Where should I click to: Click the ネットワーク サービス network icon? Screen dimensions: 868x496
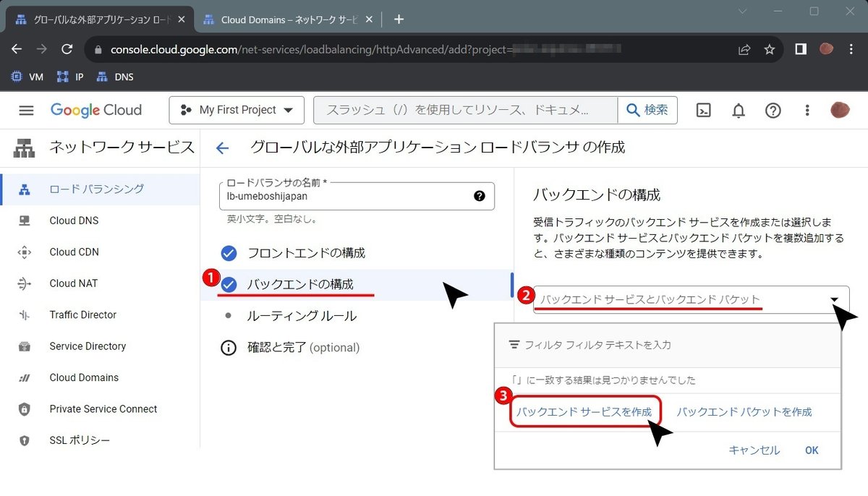pyautogui.click(x=24, y=147)
